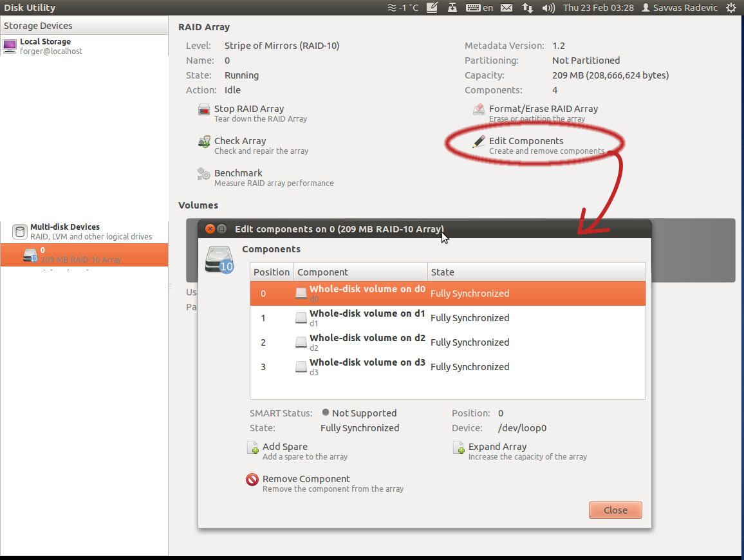744x560 pixels.
Task: Select the Local Storage entry in sidebar
Action: coord(45,46)
